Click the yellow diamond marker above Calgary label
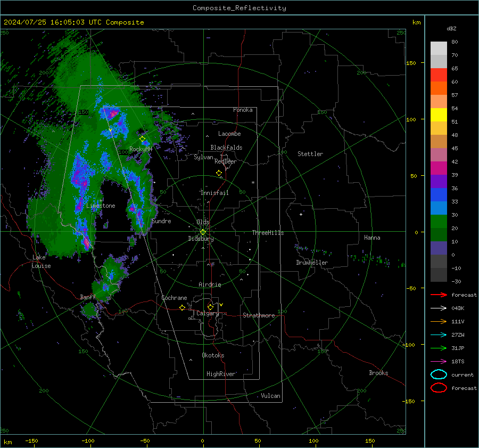The width and height of the screenshot is (479, 448). click(210, 307)
